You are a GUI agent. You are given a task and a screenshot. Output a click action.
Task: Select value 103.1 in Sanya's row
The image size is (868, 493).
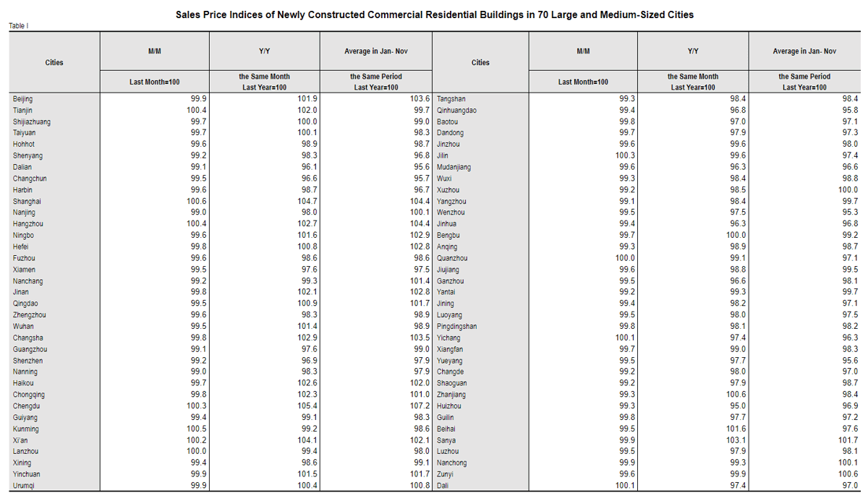pyautogui.click(x=736, y=440)
